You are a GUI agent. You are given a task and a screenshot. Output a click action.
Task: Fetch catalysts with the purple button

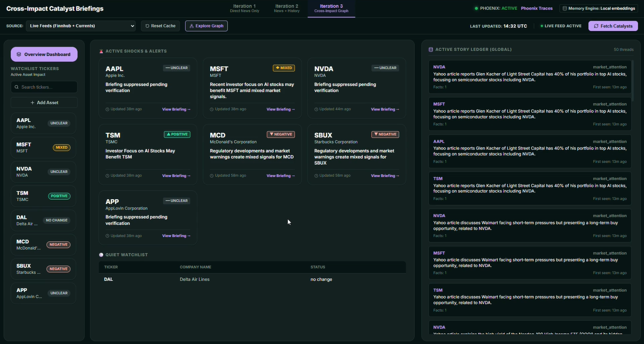tap(613, 26)
